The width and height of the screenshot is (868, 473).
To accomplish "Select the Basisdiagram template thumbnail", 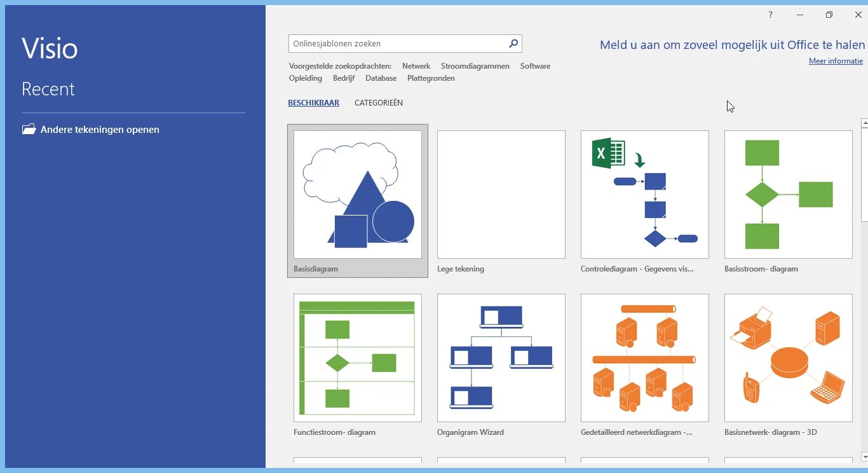I will coord(358,195).
